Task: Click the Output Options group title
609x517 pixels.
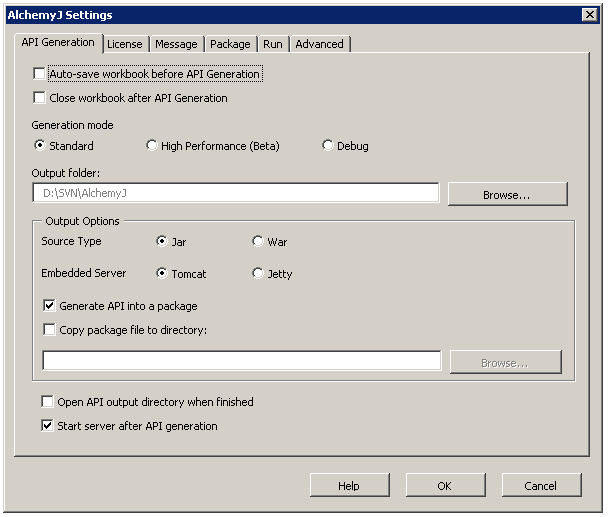Action: coord(82,221)
